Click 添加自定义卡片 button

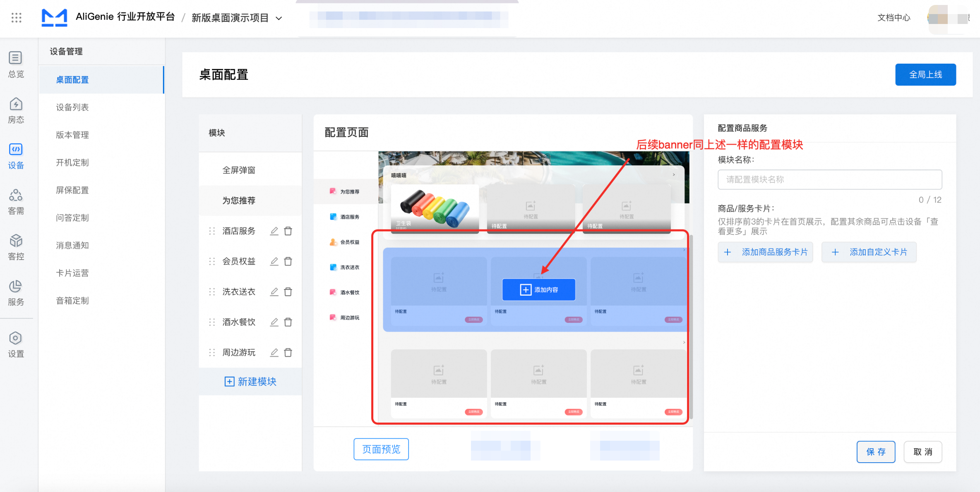tap(869, 252)
